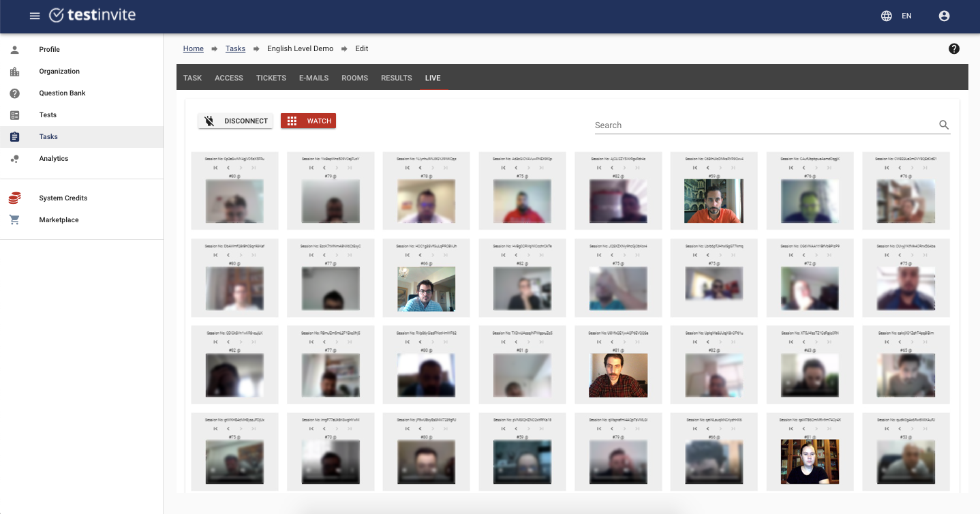Open the hamburger navigation menu
Screen dimensions: 980x514
point(35,16)
